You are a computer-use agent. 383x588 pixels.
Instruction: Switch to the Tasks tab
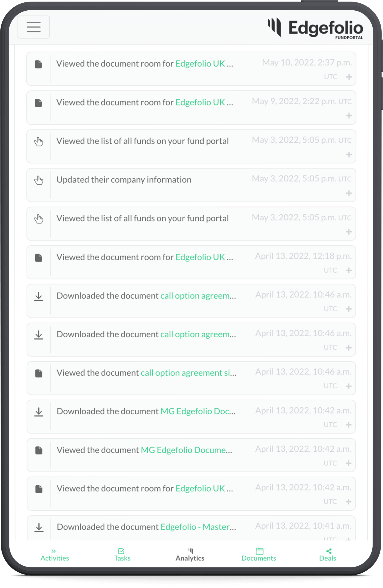122,555
